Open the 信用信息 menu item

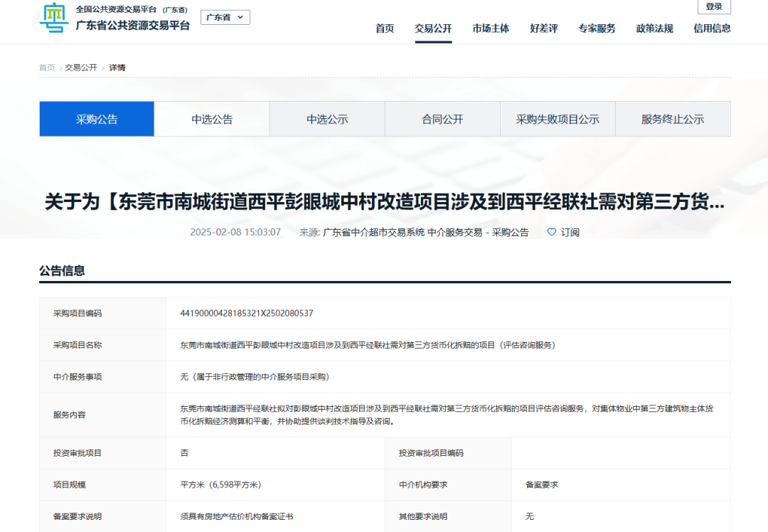click(x=711, y=29)
